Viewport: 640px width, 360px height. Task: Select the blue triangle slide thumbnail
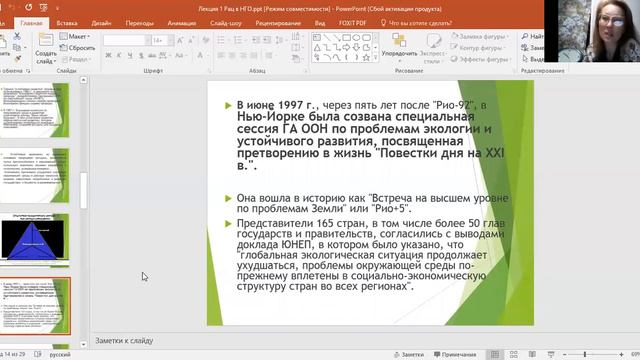(35, 240)
